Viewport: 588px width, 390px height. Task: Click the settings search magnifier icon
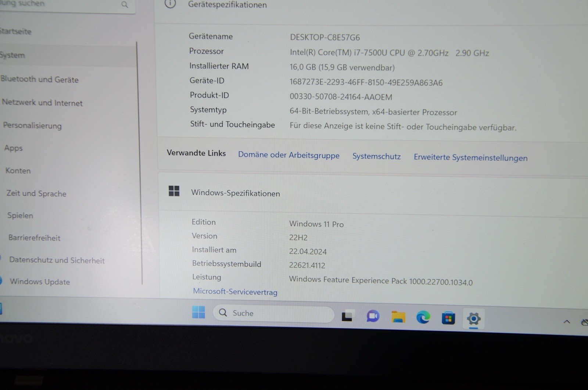click(125, 4)
